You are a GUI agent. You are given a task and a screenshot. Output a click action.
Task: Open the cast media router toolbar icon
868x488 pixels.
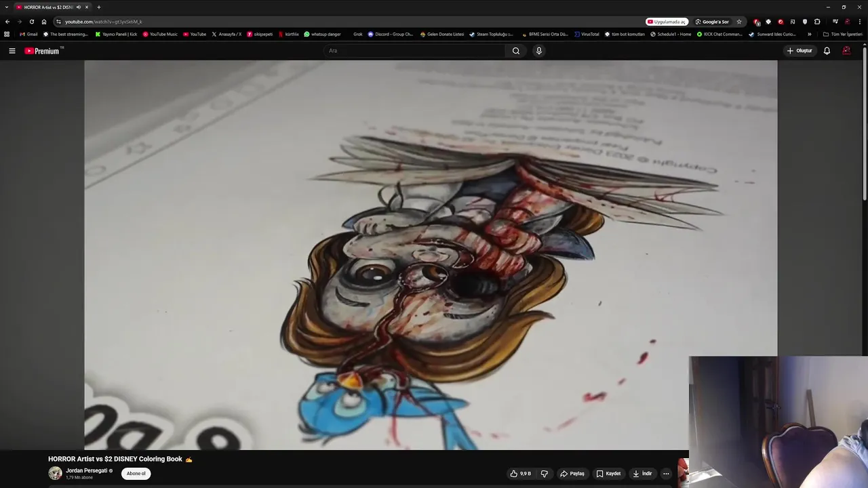(793, 22)
